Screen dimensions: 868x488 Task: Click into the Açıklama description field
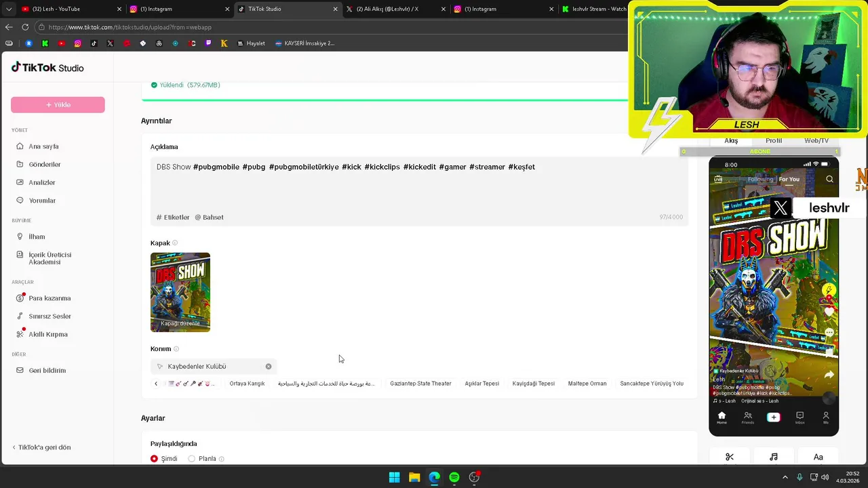click(x=419, y=183)
